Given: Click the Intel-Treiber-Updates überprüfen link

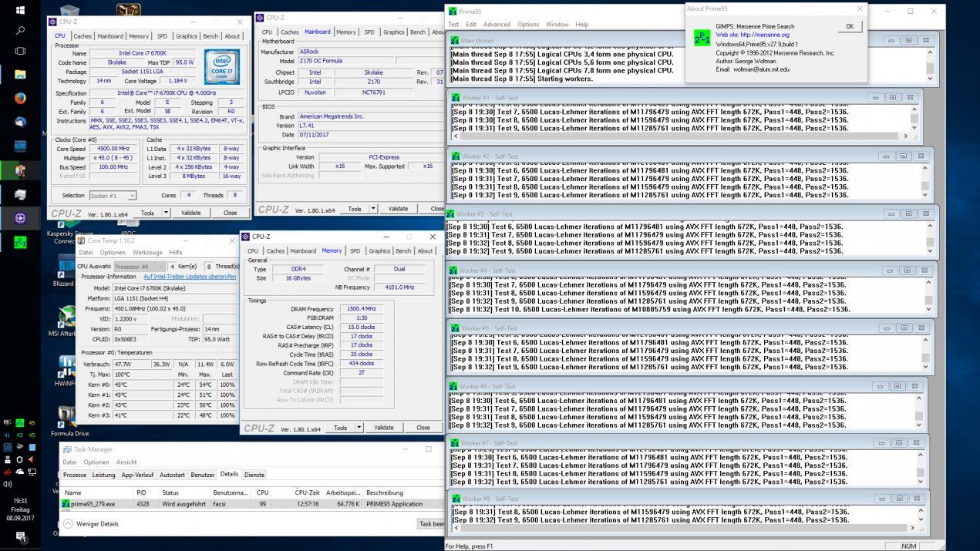Looking at the screenshot, I should coord(190,277).
